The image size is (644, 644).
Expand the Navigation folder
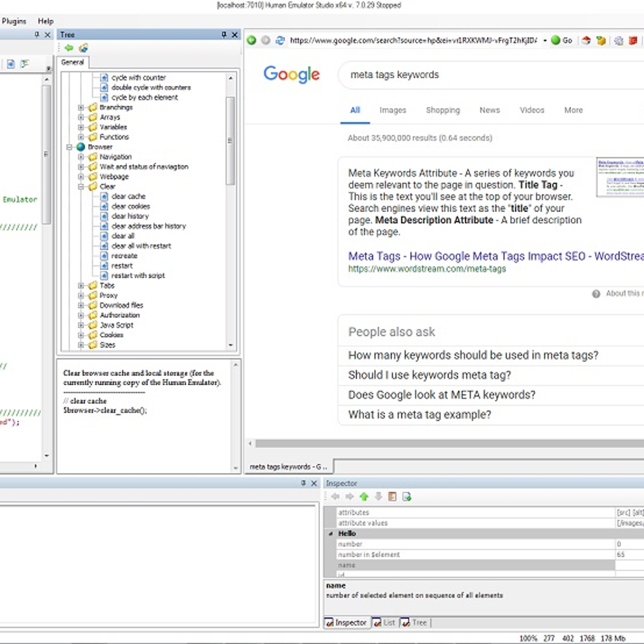tap(81, 157)
